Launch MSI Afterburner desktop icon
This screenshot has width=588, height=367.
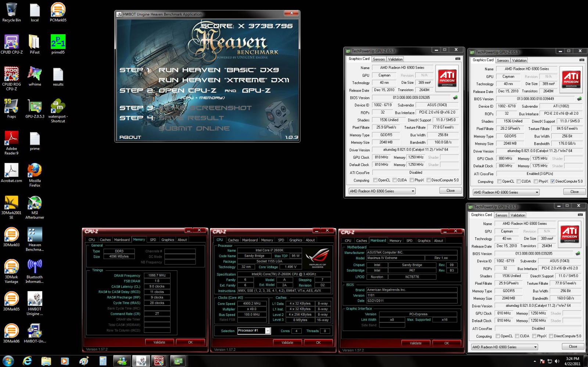35,207
